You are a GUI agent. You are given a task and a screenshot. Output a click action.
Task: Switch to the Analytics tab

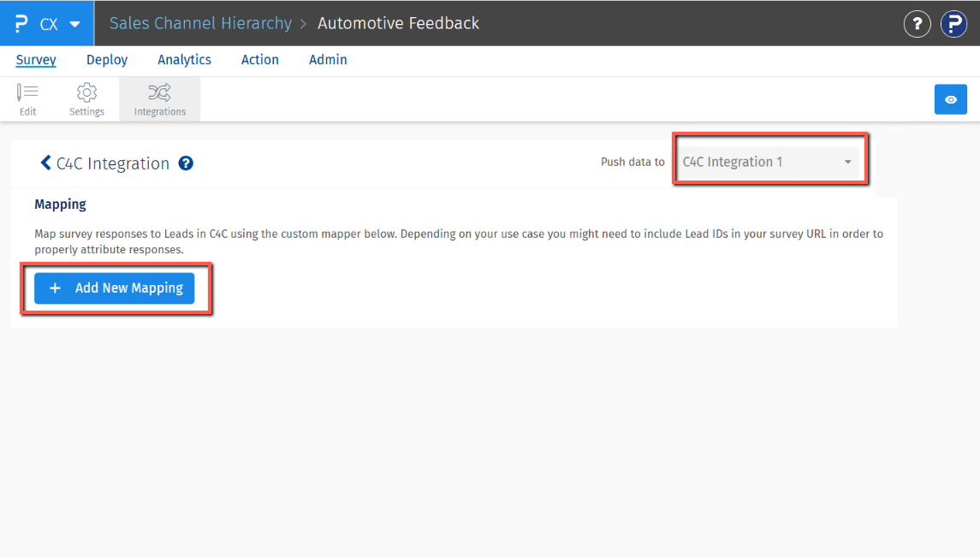pos(184,60)
